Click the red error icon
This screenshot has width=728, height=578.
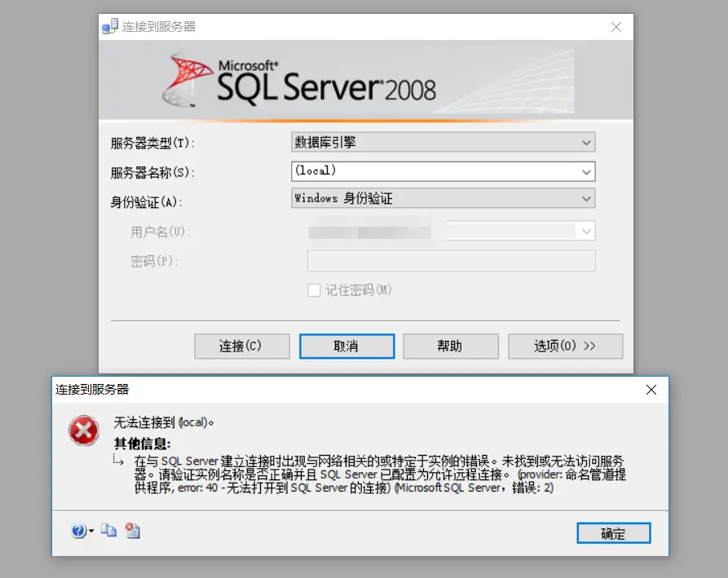pos(84,430)
